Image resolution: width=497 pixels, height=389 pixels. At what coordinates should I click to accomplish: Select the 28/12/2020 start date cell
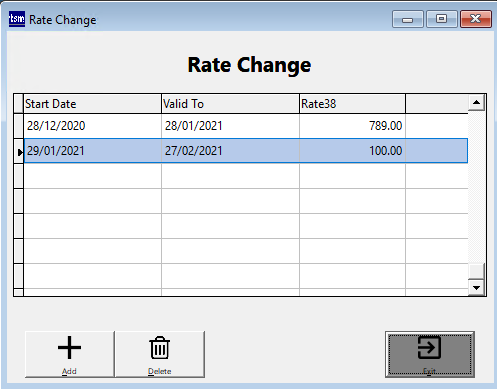tap(92, 126)
